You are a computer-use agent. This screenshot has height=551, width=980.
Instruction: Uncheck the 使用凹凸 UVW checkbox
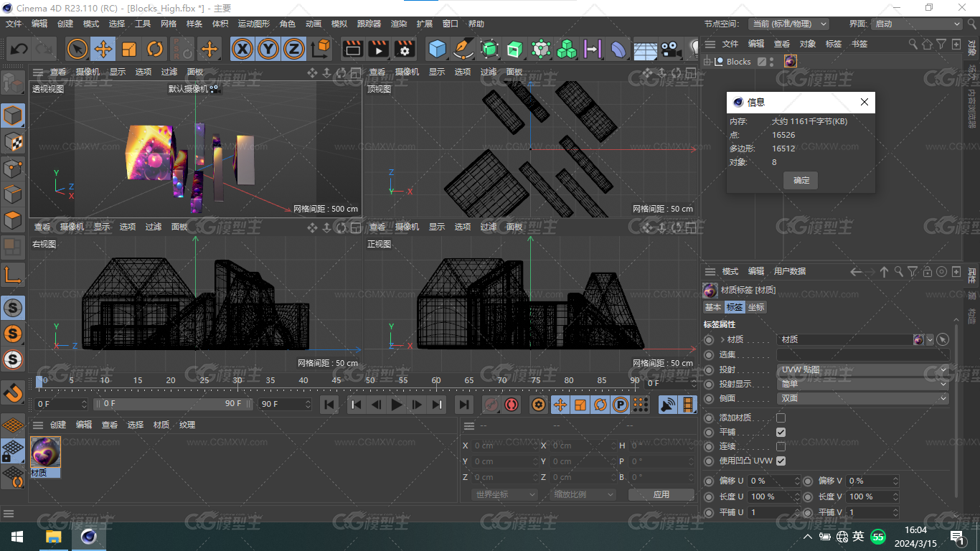coord(781,461)
